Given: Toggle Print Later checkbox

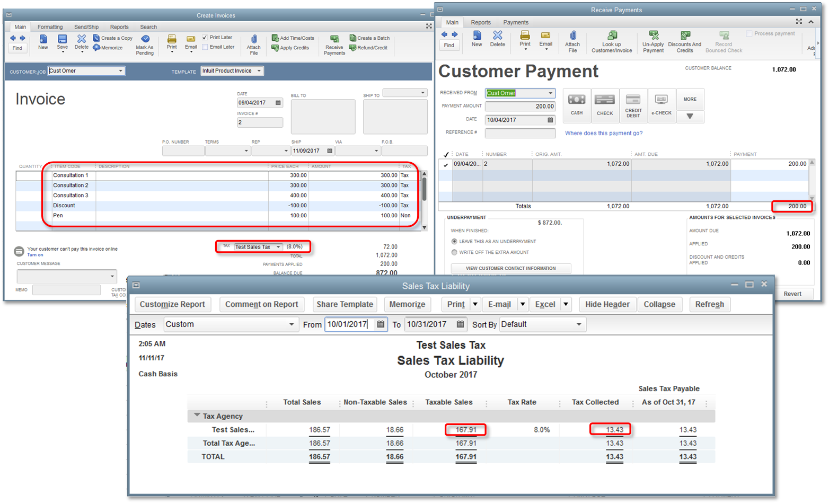Looking at the screenshot, I should 205,38.
